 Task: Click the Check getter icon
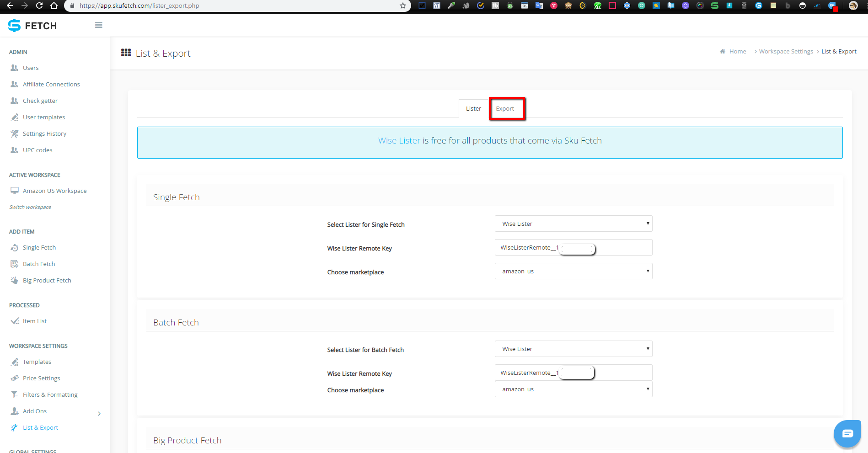(x=15, y=101)
